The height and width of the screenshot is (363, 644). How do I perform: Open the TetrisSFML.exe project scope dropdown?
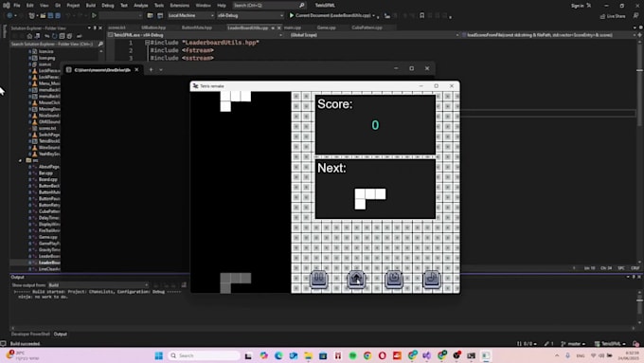[195, 35]
